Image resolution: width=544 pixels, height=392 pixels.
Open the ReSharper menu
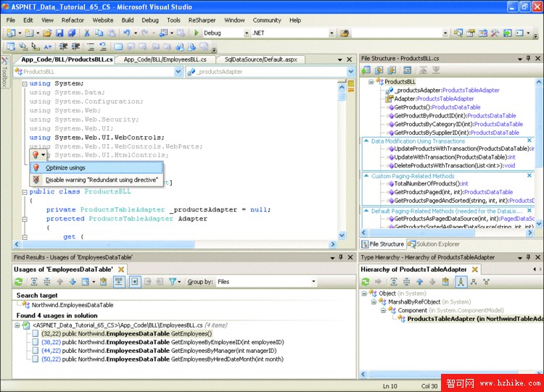[202, 20]
